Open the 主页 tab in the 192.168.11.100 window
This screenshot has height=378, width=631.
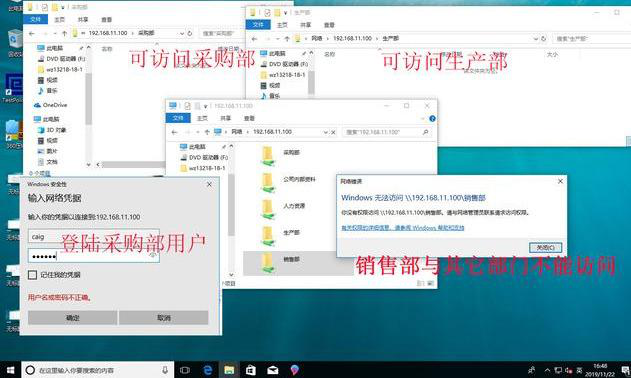[202, 118]
